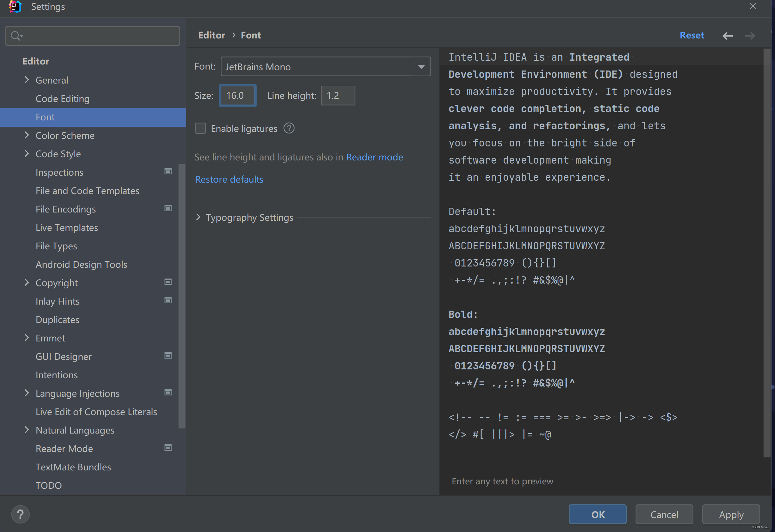Image resolution: width=775 pixels, height=532 pixels.
Task: Click the Restore defaults link
Action: (229, 179)
